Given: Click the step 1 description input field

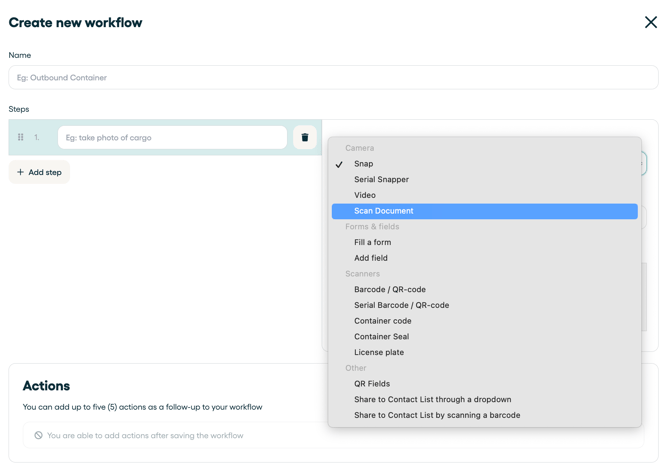Looking at the screenshot, I should (x=172, y=138).
